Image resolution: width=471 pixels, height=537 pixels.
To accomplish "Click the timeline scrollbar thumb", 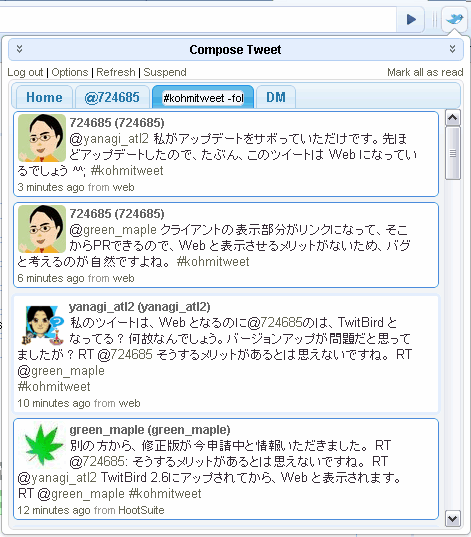I will pyautogui.click(x=453, y=153).
